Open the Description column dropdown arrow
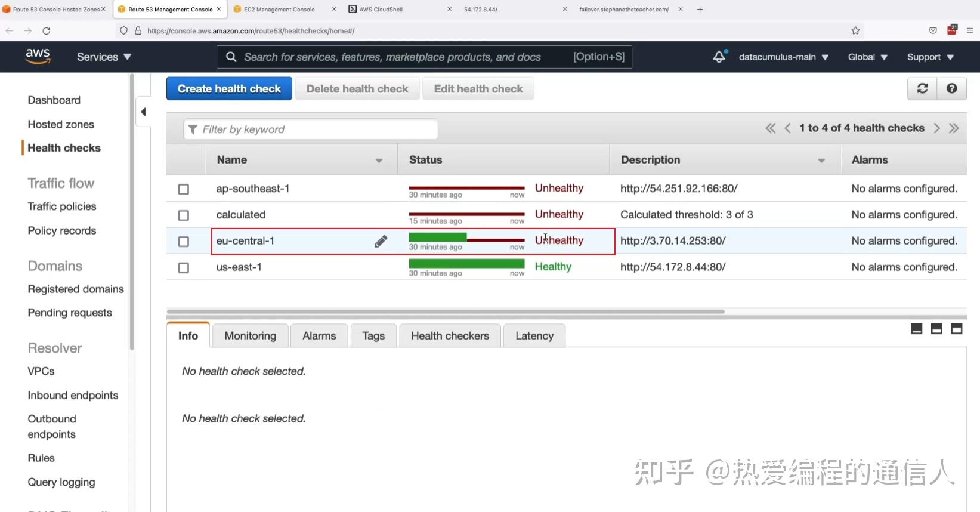980x512 pixels. click(x=821, y=161)
